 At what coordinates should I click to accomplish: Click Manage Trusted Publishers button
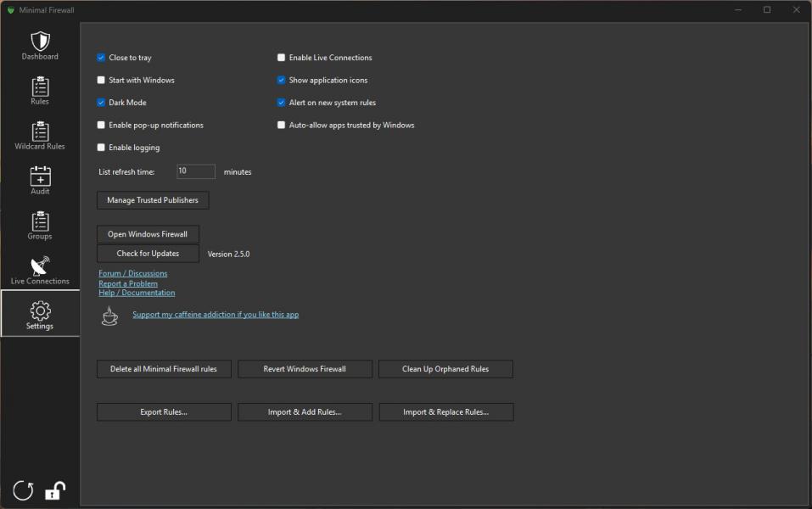[153, 200]
